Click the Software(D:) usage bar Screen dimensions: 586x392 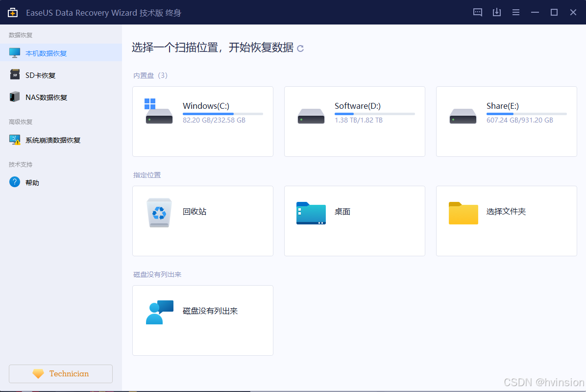pos(374,114)
